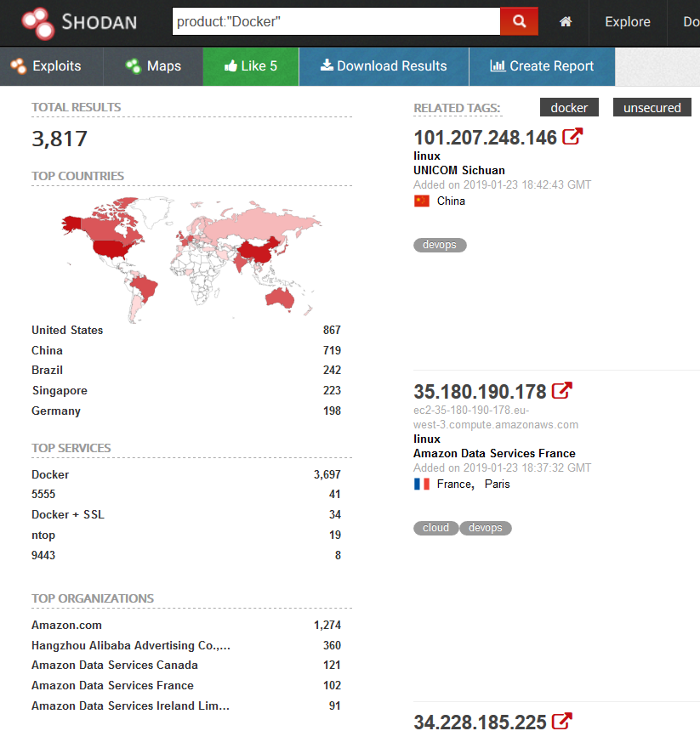Go to the home page icon
Screen dimensions: 700x731
[x=566, y=22]
